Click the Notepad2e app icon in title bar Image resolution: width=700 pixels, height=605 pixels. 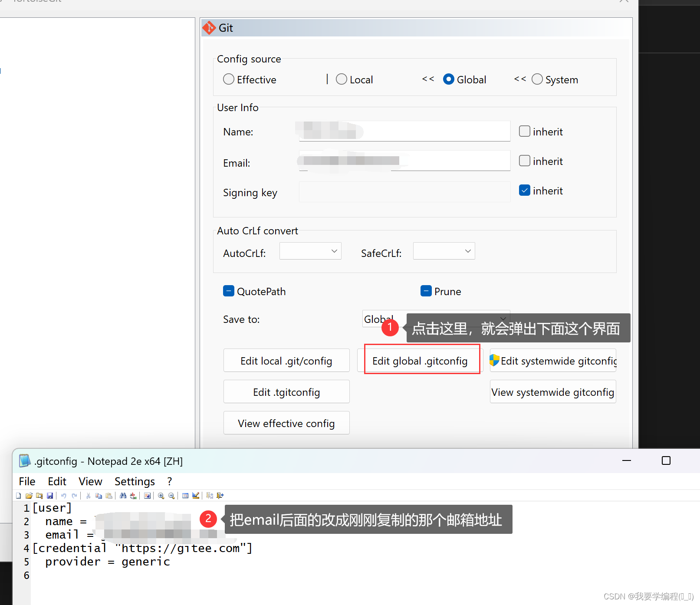pyautogui.click(x=25, y=460)
